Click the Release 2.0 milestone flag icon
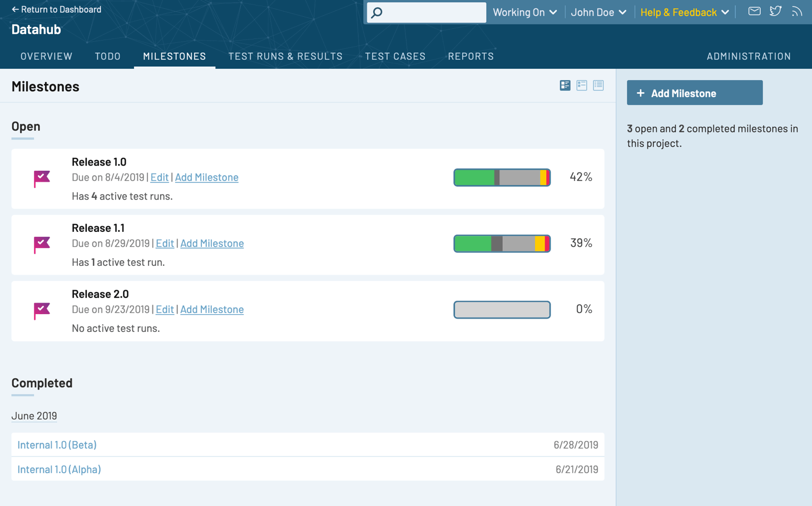Screen dimensions: 812x506 point(42,310)
